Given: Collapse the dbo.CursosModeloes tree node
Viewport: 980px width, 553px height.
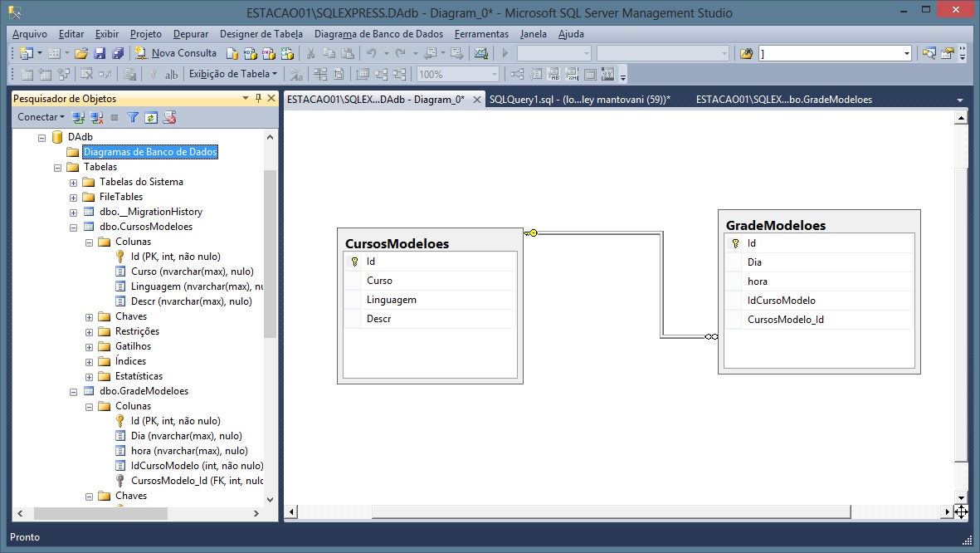Looking at the screenshot, I should click(x=74, y=227).
